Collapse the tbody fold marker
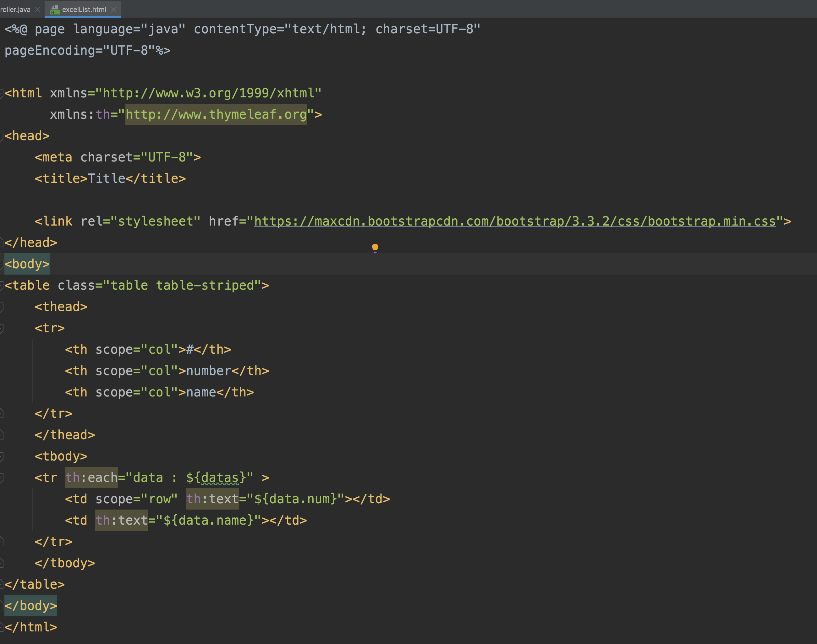Screen dimensions: 817x644 point(2,456)
